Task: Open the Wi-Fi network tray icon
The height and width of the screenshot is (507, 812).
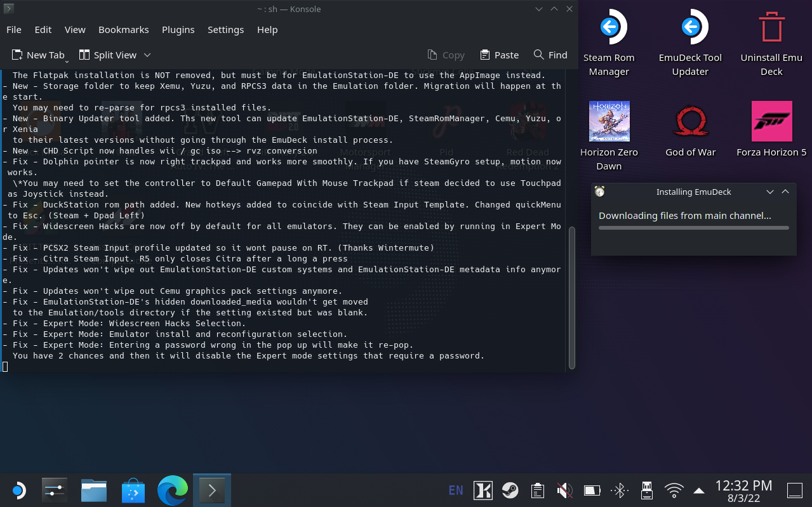Action: [674, 490]
